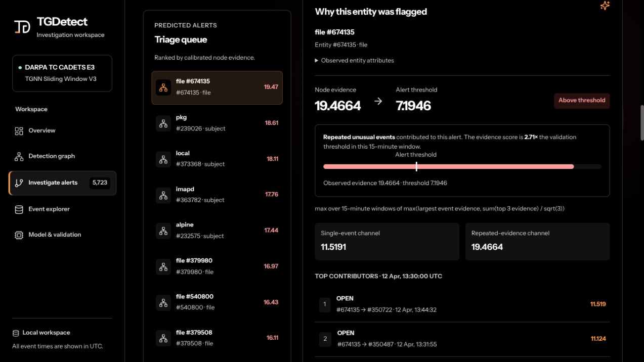
Task: Click node icon beside alpine #232575
Action: pyautogui.click(x=163, y=231)
